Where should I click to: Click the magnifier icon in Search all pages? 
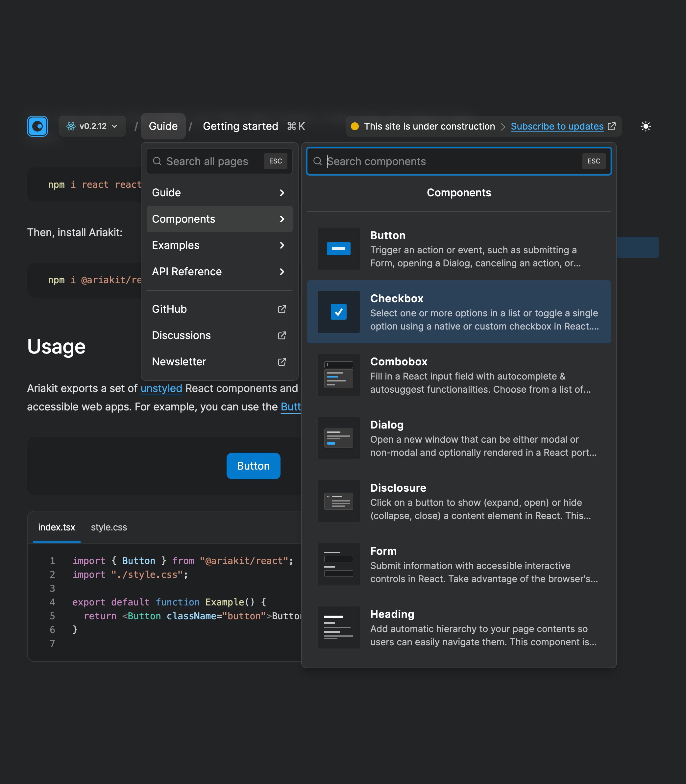(x=157, y=161)
